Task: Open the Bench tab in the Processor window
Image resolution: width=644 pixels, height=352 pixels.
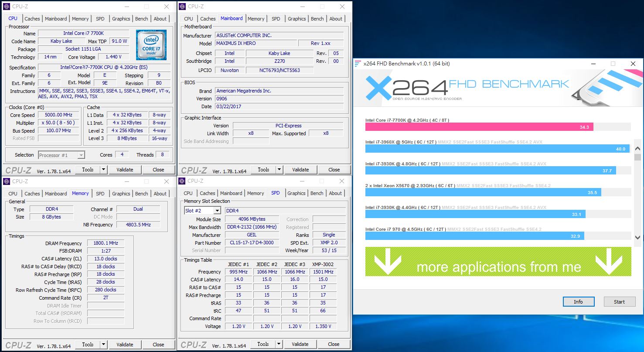Action: pyautogui.click(x=142, y=19)
